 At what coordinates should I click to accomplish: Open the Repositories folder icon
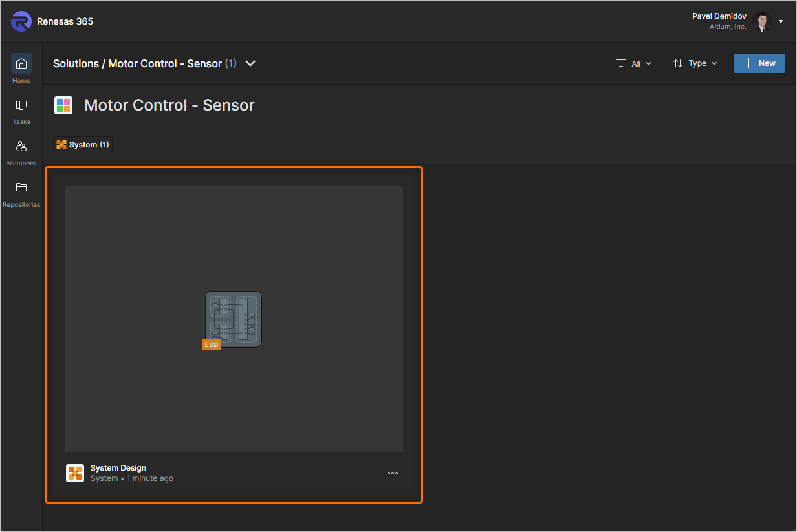coord(21,188)
